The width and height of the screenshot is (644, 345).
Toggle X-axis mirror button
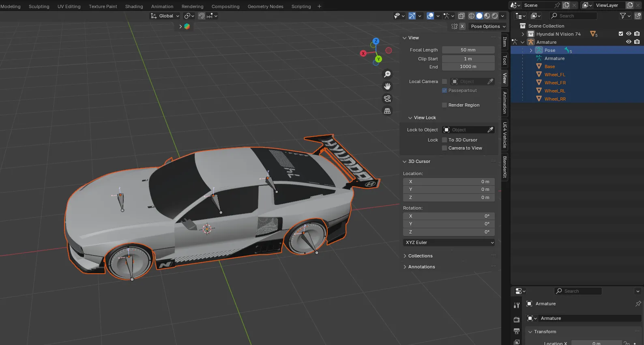pyautogui.click(x=462, y=26)
